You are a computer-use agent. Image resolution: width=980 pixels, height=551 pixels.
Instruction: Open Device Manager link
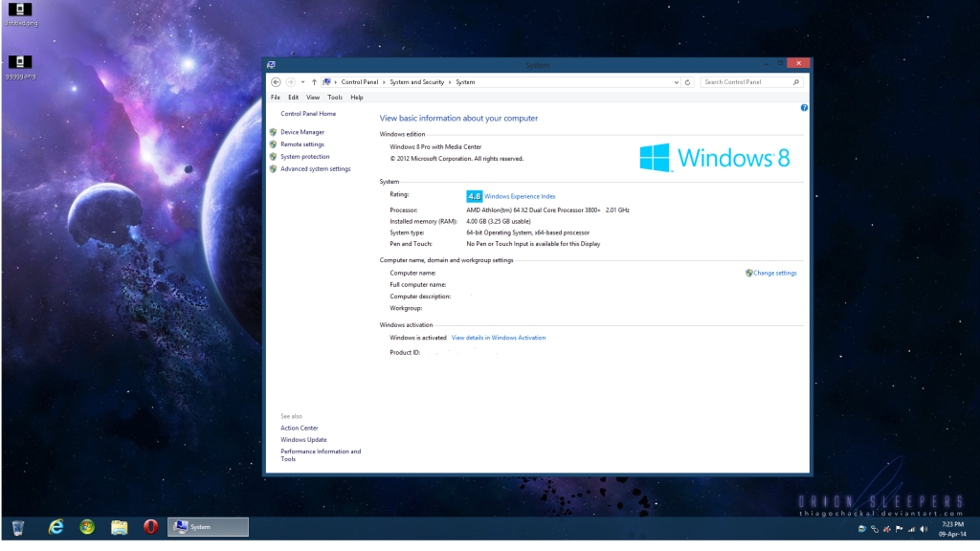(x=301, y=132)
